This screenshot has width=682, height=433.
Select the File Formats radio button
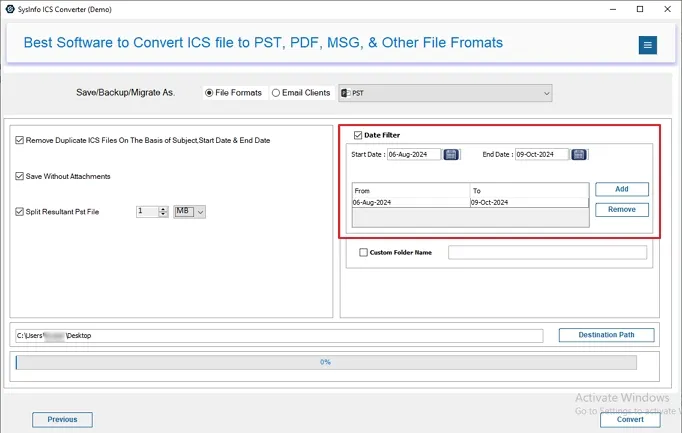tap(209, 93)
